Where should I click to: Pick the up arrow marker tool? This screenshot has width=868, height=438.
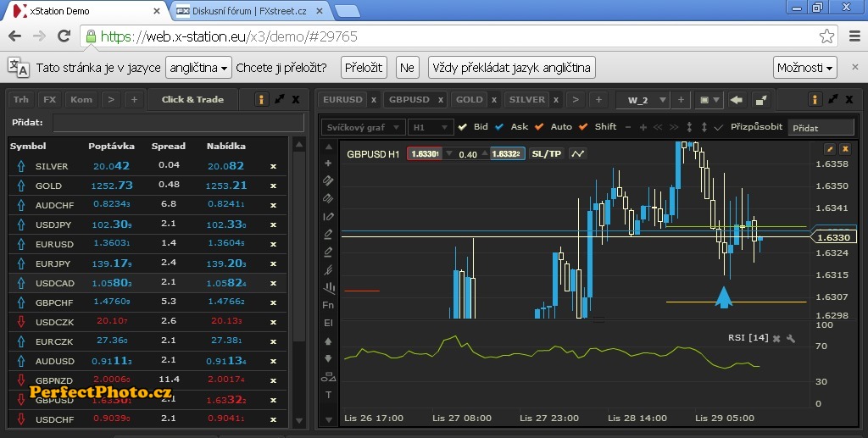tap(328, 341)
